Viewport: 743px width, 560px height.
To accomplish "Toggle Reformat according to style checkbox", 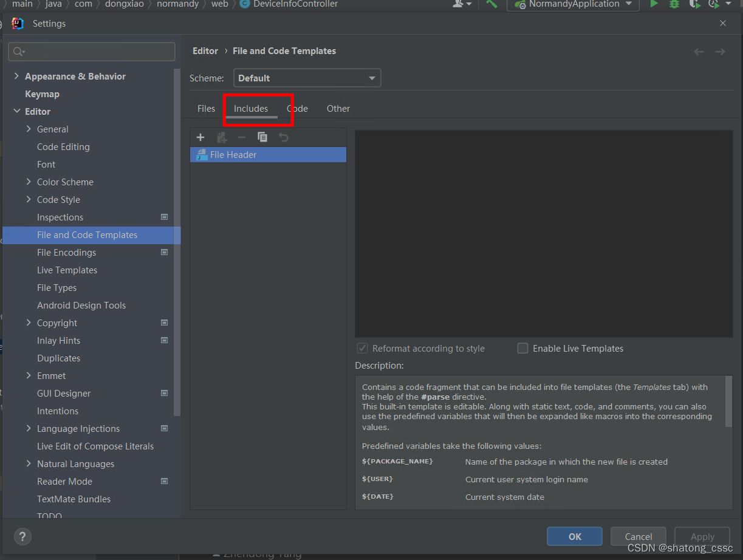I will coord(362,348).
